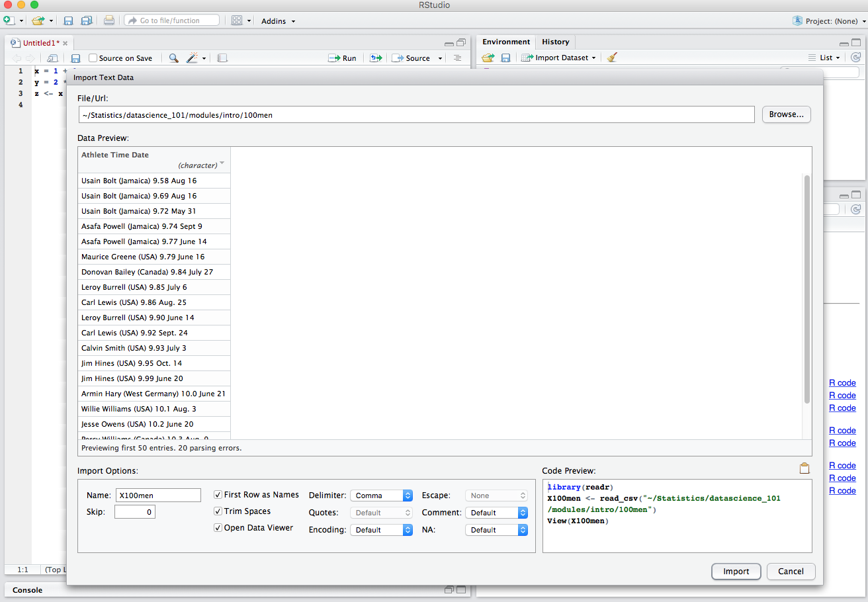Expand the Encoding dropdown
This screenshot has height=602, width=868.
[380, 530]
